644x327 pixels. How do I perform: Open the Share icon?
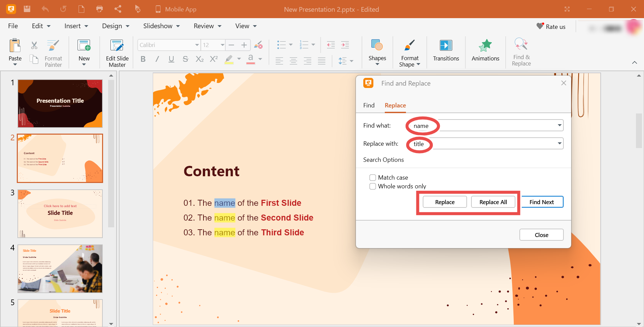point(118,9)
